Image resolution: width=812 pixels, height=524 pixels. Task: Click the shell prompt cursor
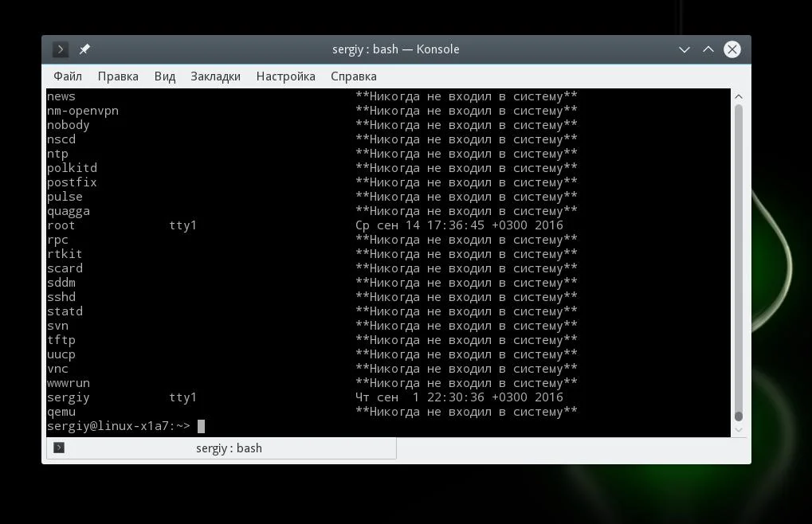pos(201,426)
